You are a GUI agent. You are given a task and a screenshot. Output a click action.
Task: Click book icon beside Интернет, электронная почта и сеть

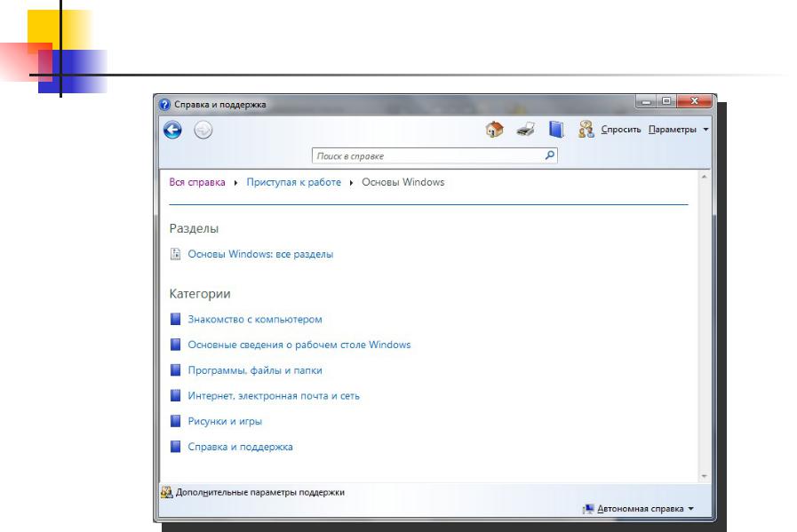pos(175,395)
